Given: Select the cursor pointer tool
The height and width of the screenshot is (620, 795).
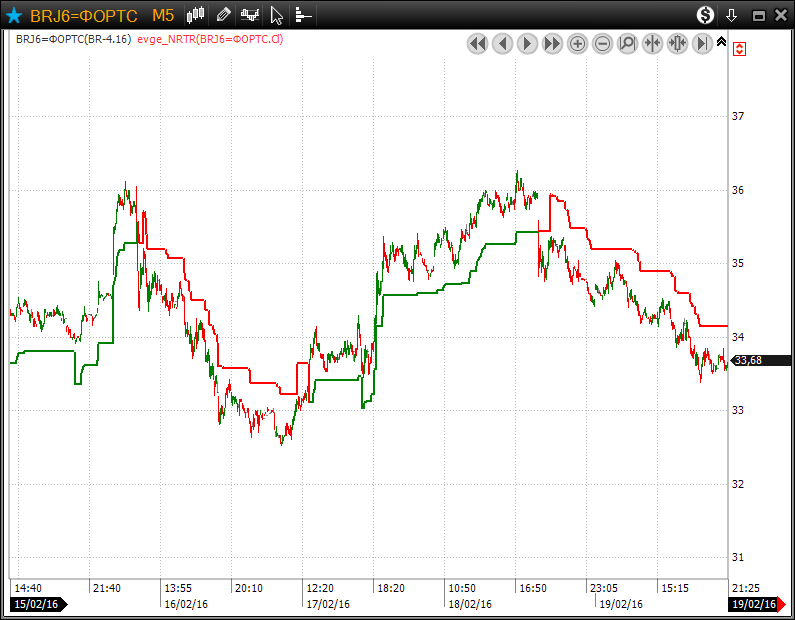Looking at the screenshot, I should [x=277, y=15].
